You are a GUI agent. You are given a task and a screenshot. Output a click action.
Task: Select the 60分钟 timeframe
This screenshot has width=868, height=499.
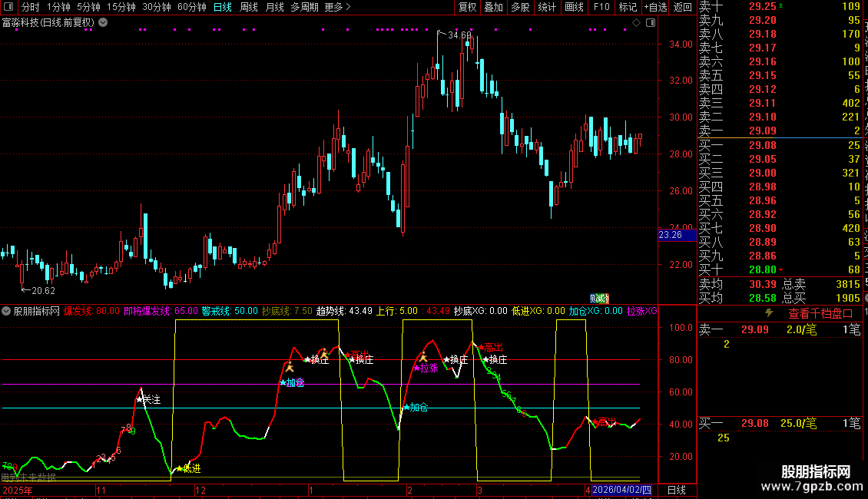pyautogui.click(x=192, y=8)
